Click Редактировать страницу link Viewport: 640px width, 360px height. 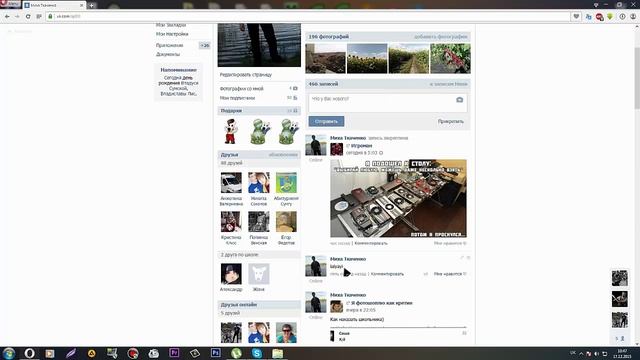pos(246,75)
